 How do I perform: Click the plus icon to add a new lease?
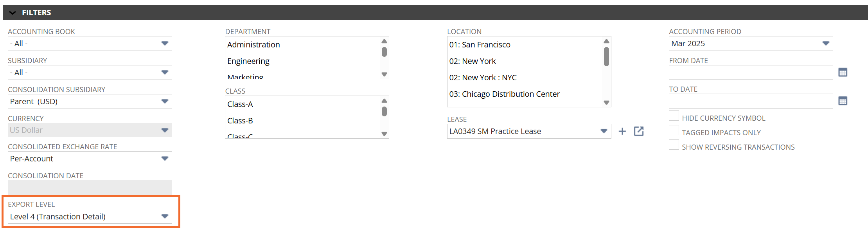click(622, 131)
